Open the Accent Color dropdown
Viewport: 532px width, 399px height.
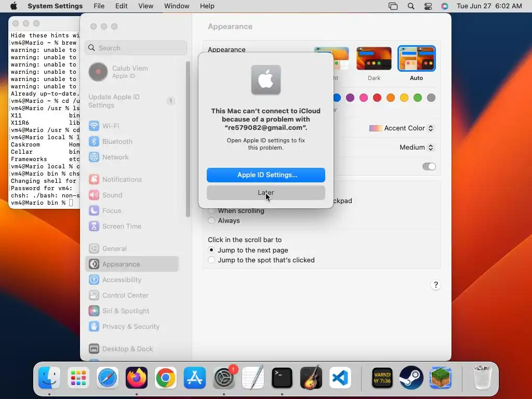click(x=401, y=128)
